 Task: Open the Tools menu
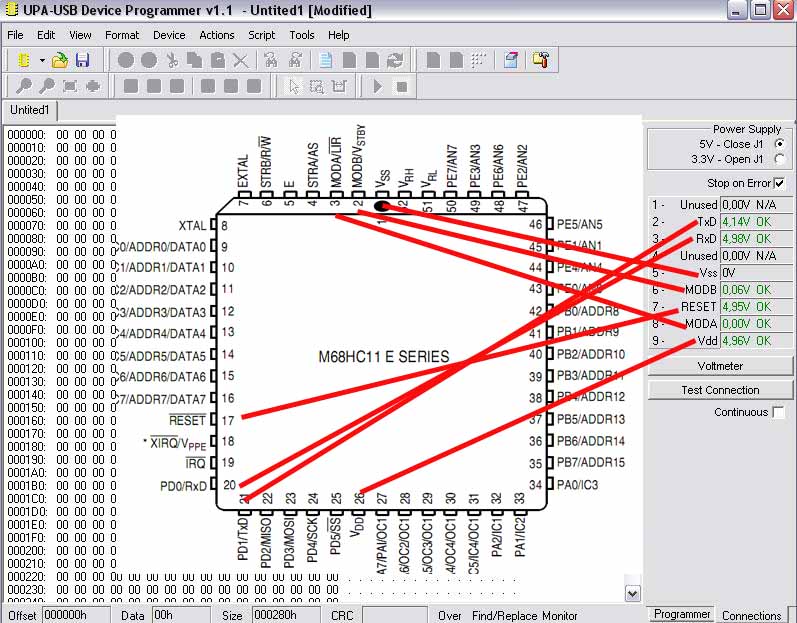click(x=302, y=35)
